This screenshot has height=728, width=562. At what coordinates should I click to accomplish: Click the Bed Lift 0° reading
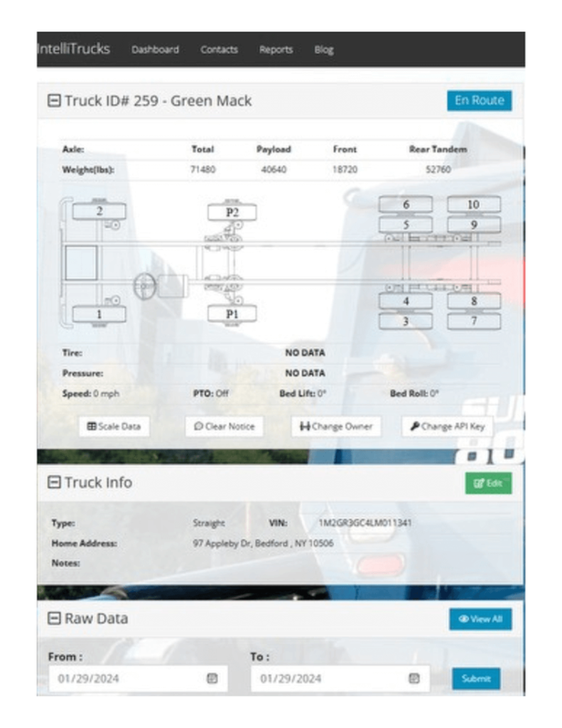pyautogui.click(x=303, y=394)
